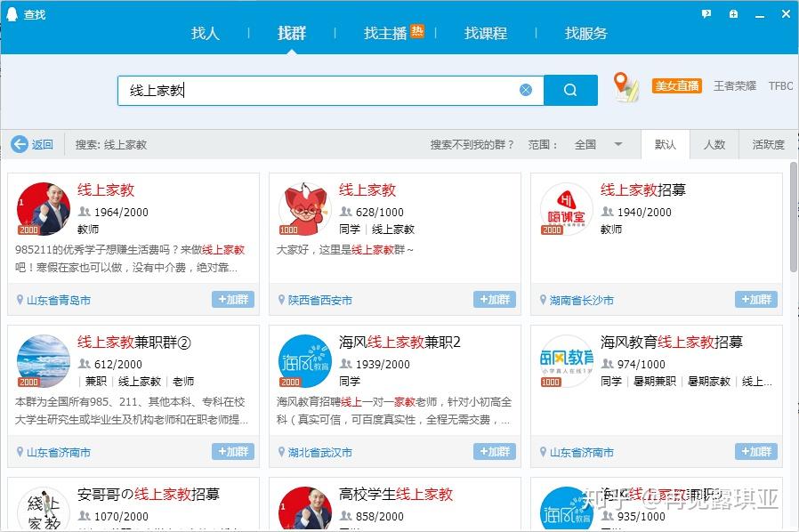Click the red fox group avatar
This screenshot has width=799, height=532.
pos(304,209)
